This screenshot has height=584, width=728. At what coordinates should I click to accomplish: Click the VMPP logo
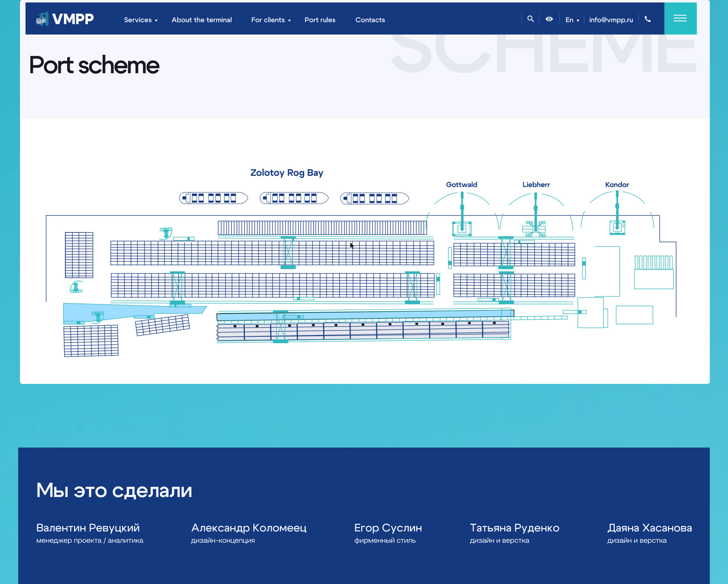(65, 19)
